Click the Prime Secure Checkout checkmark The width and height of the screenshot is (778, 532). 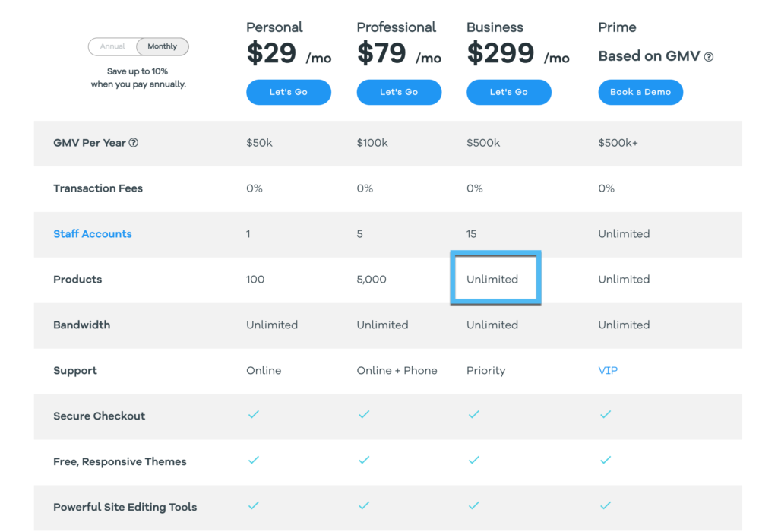(606, 414)
